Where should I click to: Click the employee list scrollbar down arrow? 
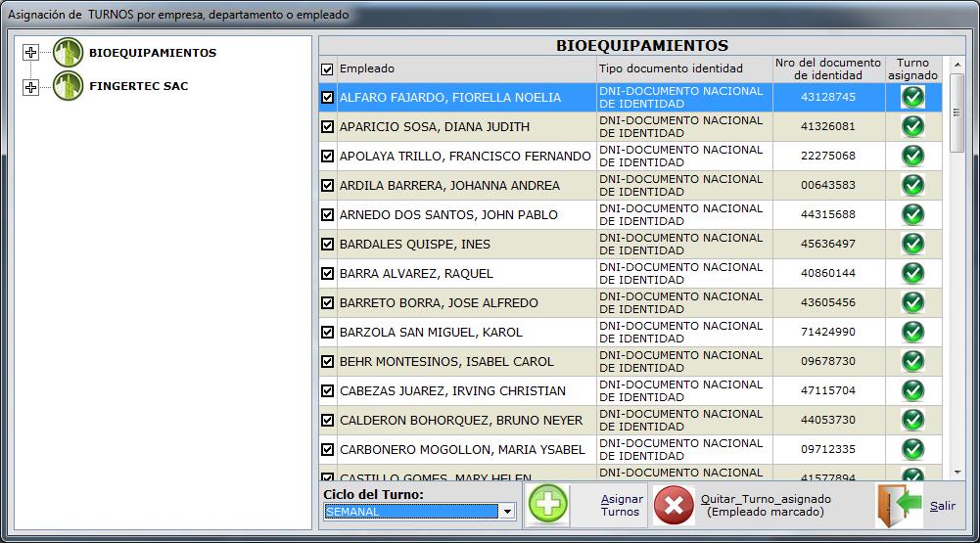[x=957, y=473]
